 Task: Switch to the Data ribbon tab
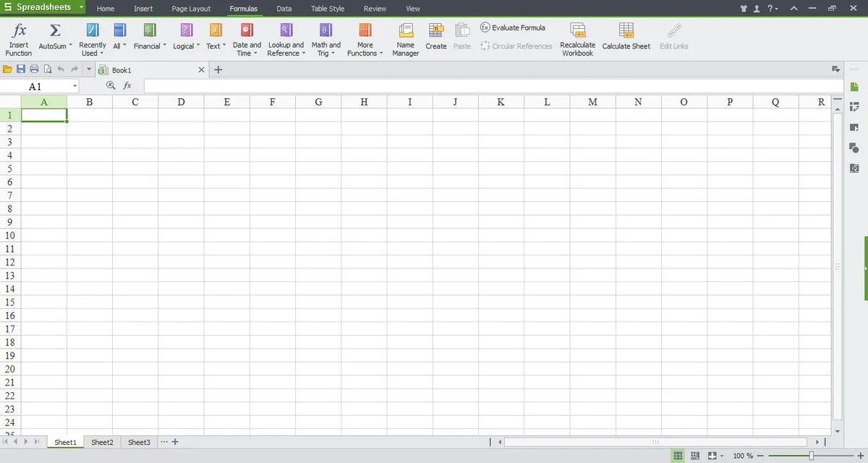click(284, 9)
